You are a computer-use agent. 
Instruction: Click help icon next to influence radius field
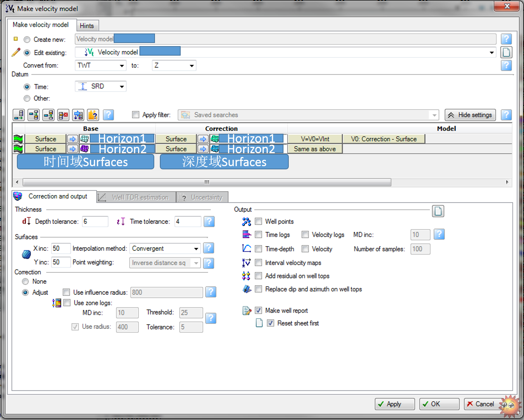tap(211, 292)
